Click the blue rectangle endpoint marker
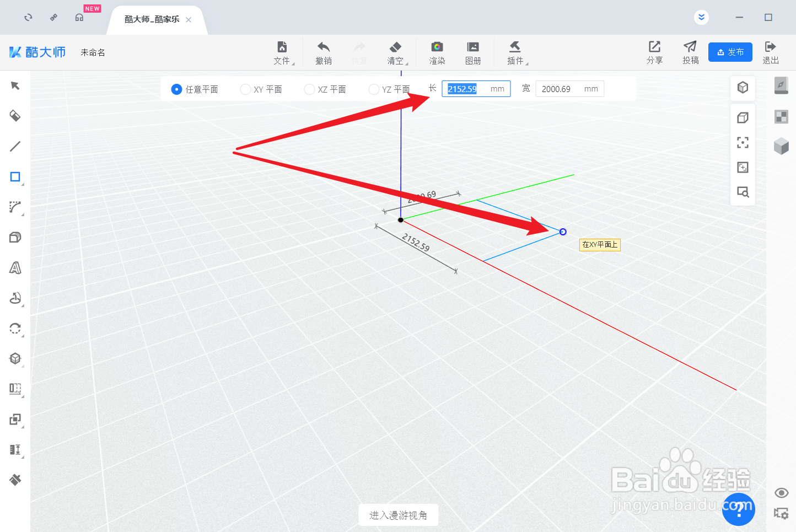 coord(563,232)
